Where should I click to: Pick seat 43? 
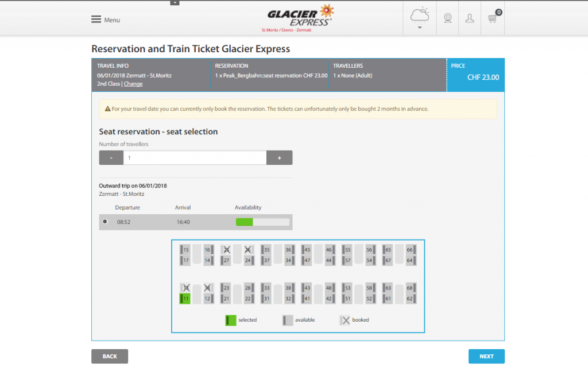307,288
